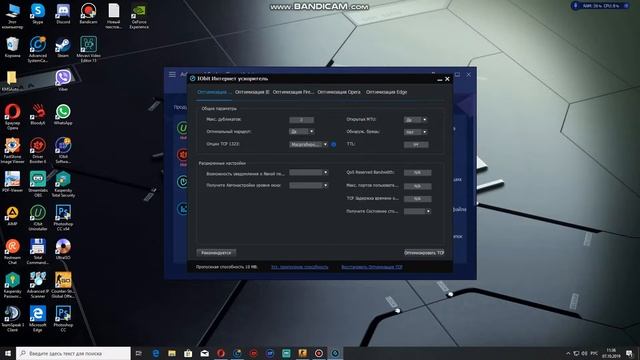Image resolution: width=640 pixels, height=360 pixels.
Task: Select the AIMP desktop shortcut
Action: 12,216
